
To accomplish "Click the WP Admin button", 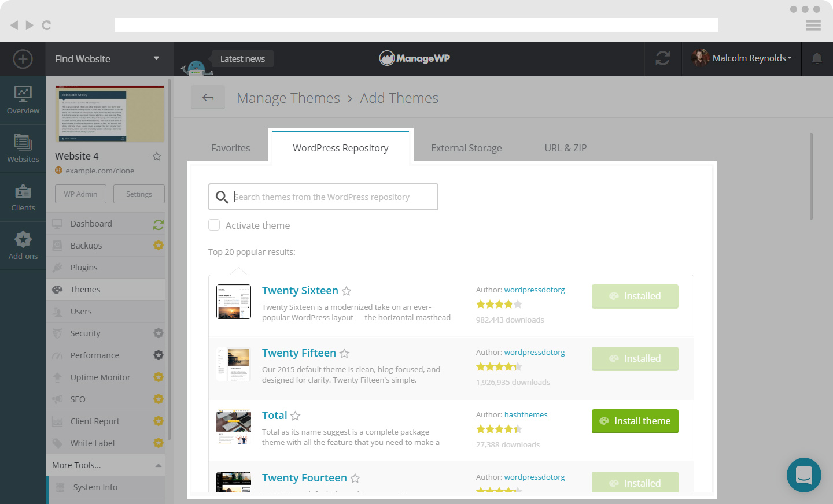I will [81, 194].
